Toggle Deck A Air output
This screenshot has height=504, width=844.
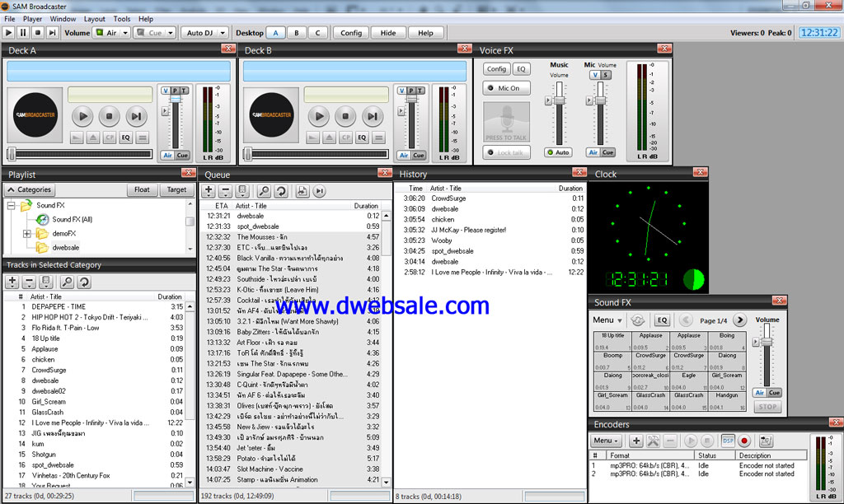[x=168, y=155]
